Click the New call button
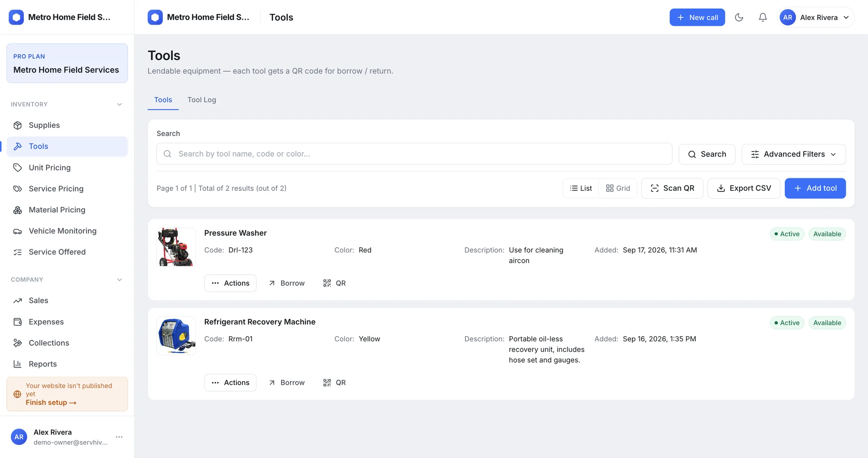 pyautogui.click(x=697, y=17)
